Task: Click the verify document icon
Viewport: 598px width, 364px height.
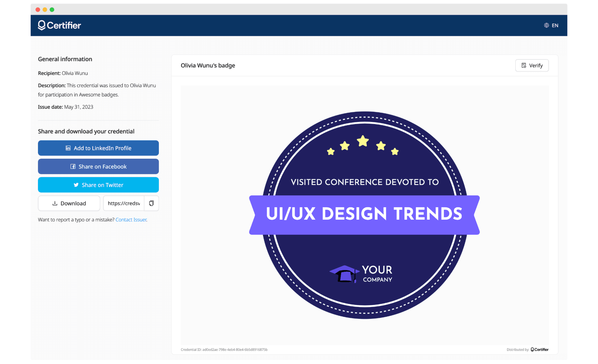Action: coord(524,65)
